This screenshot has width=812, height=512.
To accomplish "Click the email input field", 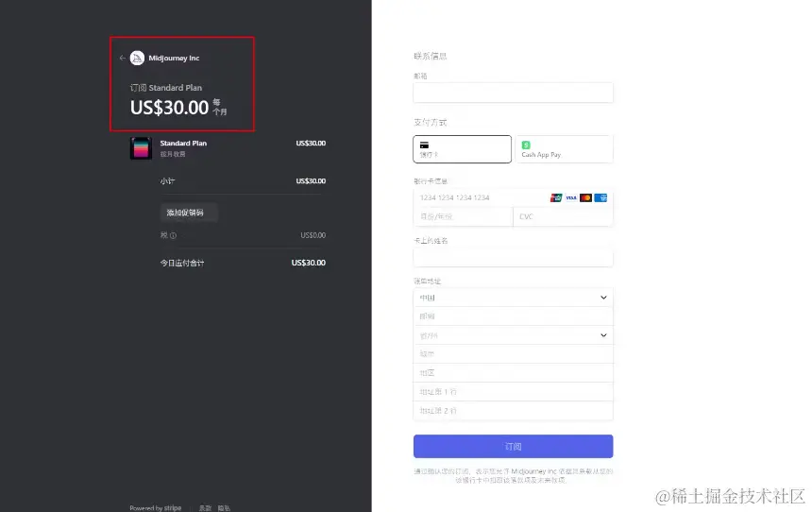I will 513,93.
